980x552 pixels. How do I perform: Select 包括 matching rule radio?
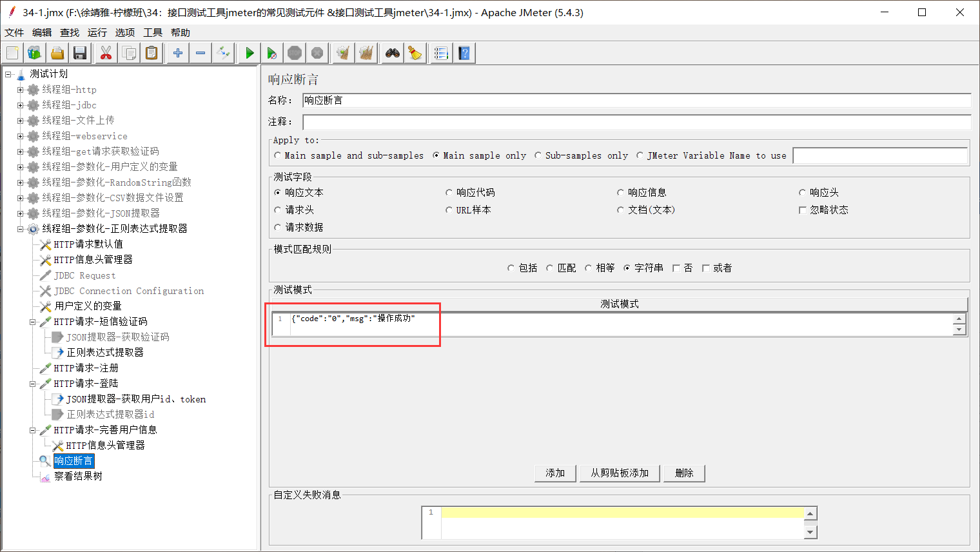click(x=522, y=268)
